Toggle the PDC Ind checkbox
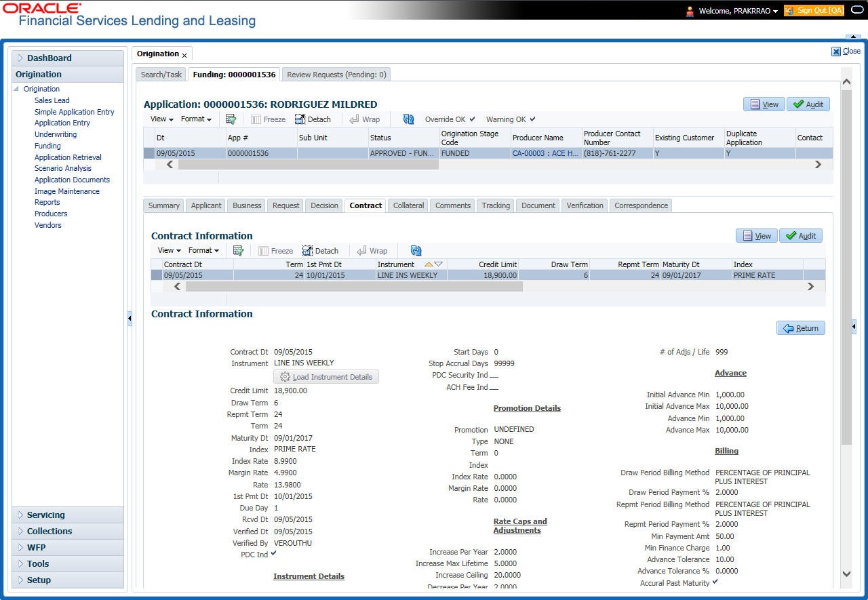The image size is (868, 600). click(274, 554)
